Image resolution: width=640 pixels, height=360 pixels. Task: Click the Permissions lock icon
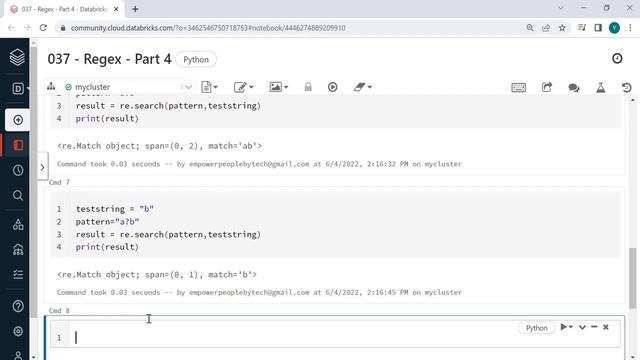[x=308, y=87]
